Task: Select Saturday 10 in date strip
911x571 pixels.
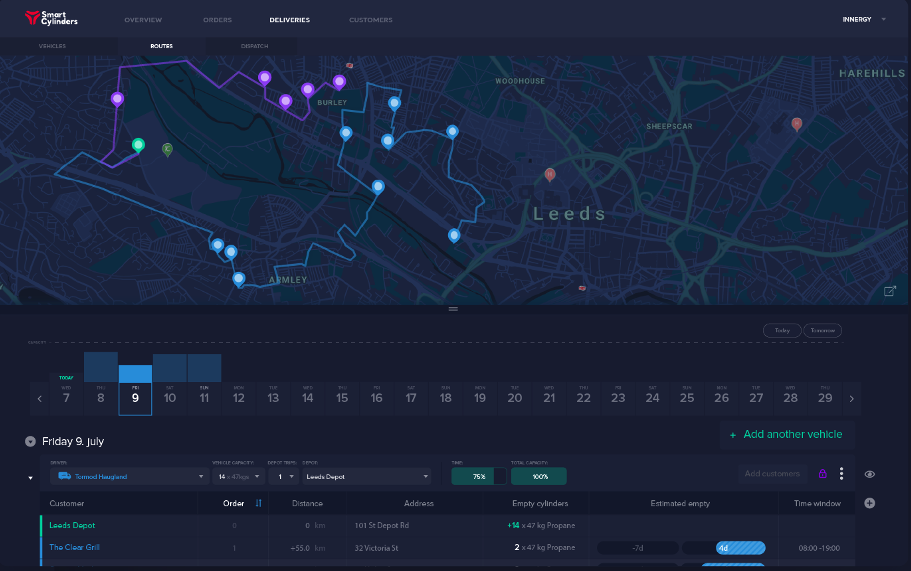Action: (170, 398)
